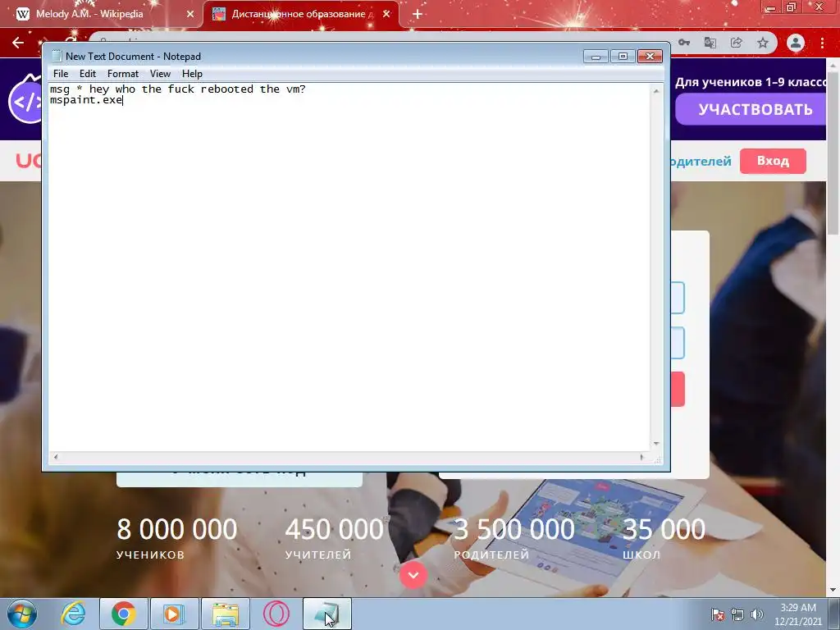Launch Internet Explorer from the taskbar

(x=73, y=614)
